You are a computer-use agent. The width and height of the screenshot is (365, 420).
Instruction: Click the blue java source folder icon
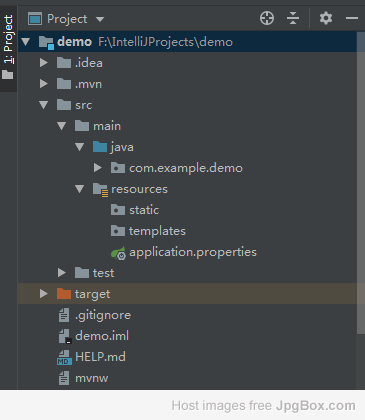[x=100, y=147]
